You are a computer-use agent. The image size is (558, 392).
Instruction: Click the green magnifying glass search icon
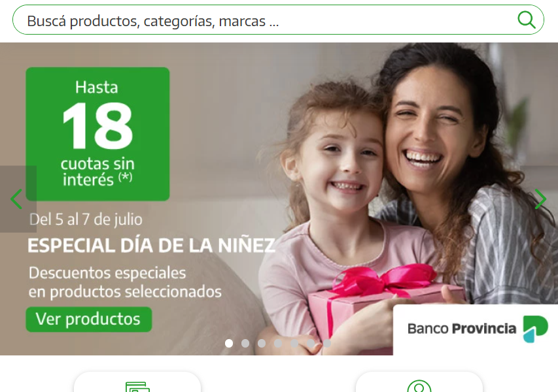(527, 20)
